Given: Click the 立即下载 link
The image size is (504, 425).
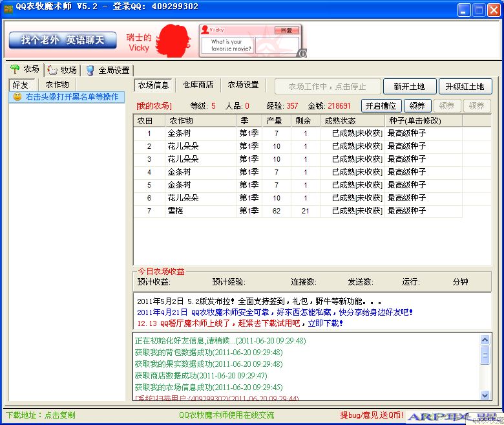Looking at the screenshot, I should [325, 323].
